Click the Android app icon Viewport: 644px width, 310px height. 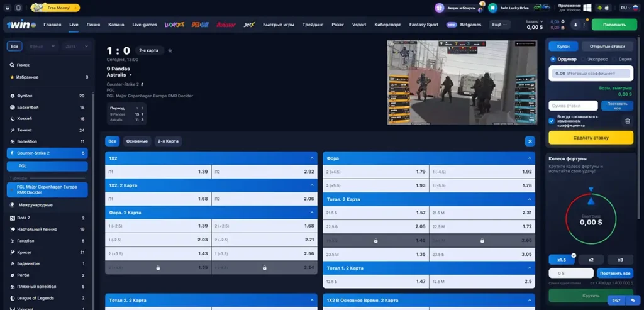click(599, 8)
